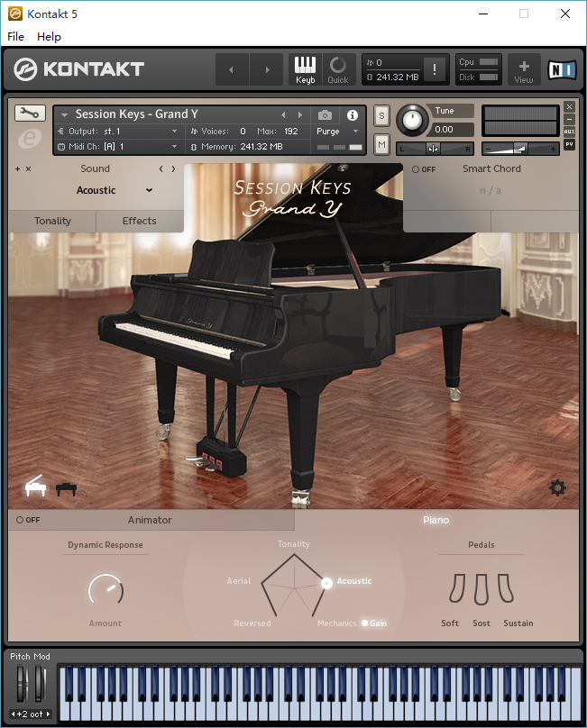Toggle the Sustain pedal
The height and width of the screenshot is (728, 587).
tap(506, 588)
